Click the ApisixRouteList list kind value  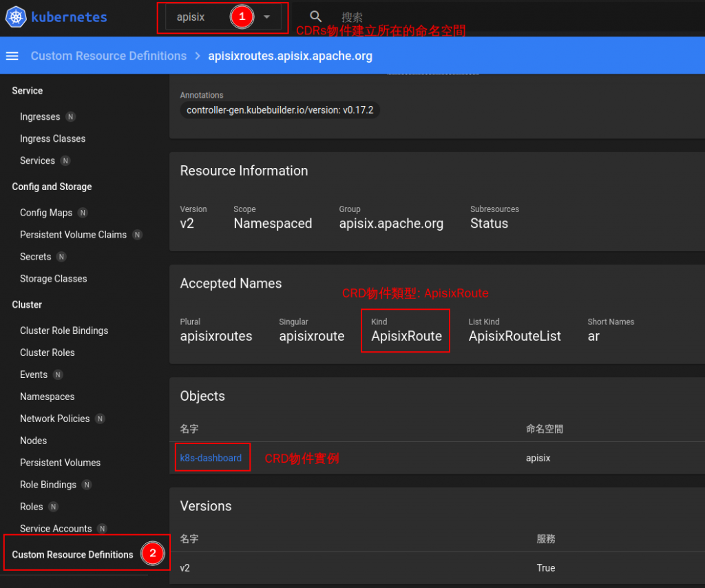point(515,336)
